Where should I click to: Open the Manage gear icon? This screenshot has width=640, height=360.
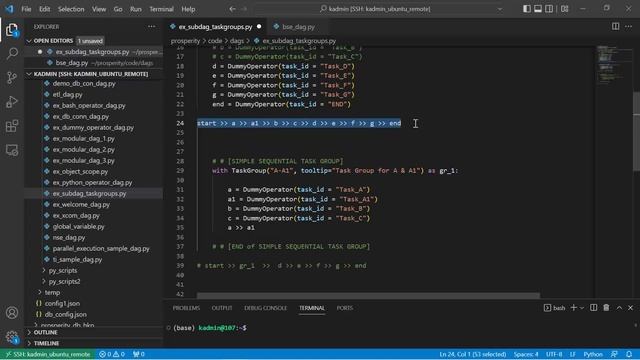pyautogui.click(x=12, y=337)
